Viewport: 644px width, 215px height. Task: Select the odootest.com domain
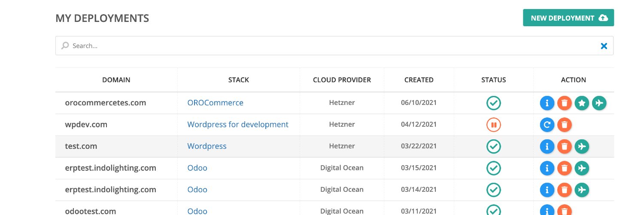coord(91,211)
